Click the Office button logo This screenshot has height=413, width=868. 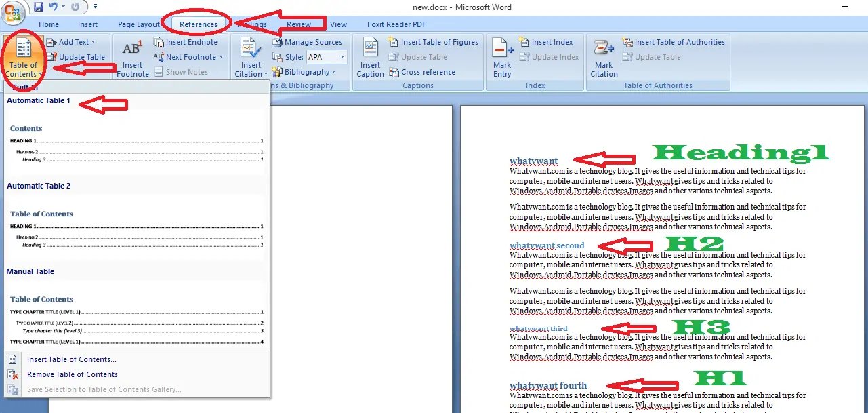click(13, 13)
